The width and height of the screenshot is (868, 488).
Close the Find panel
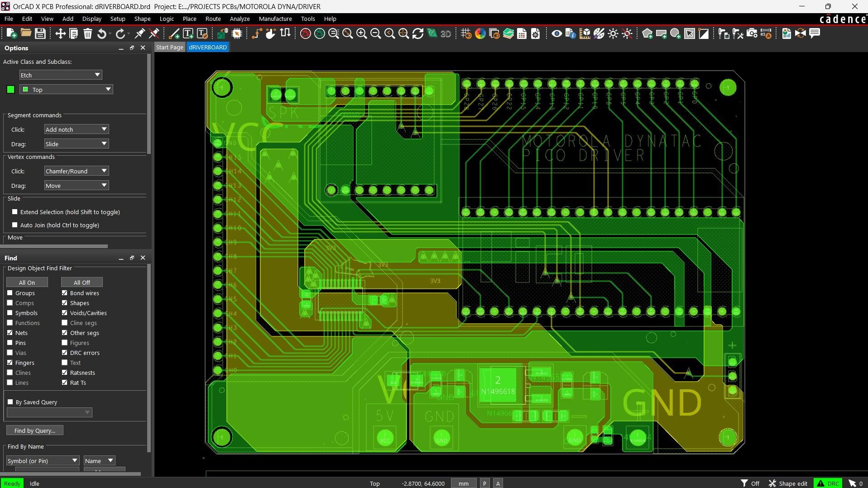[x=143, y=258]
